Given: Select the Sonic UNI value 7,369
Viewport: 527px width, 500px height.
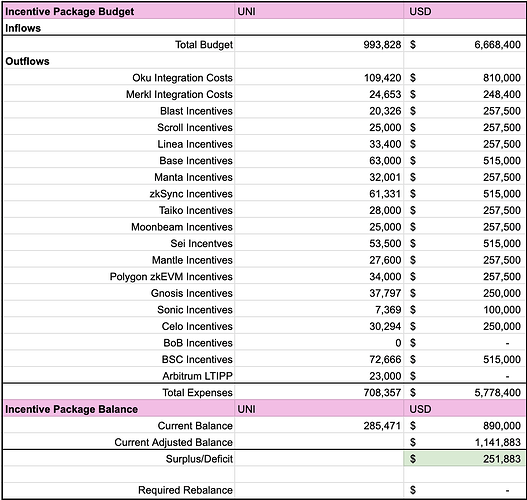Looking at the screenshot, I should click(388, 309).
